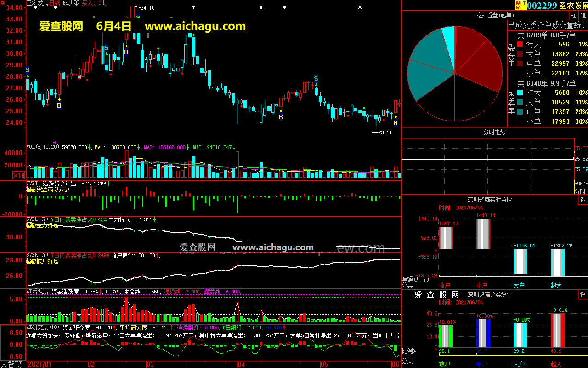
Task: Click 大智慧 logo at bottom-left
Action: (12, 364)
